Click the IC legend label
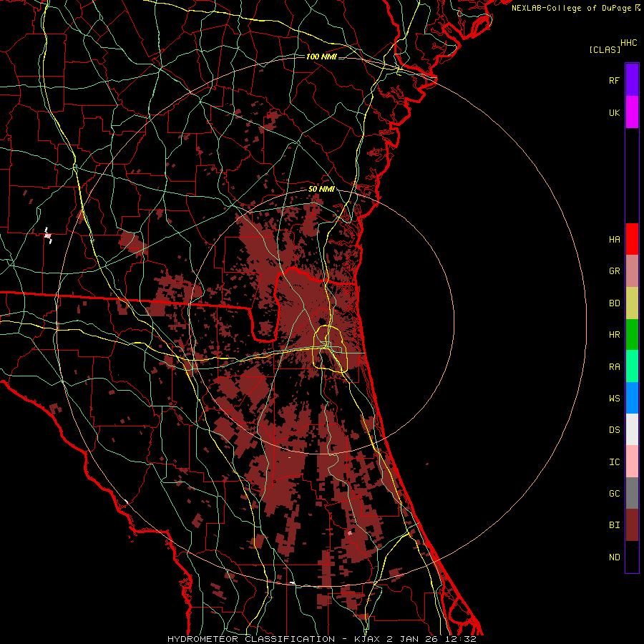The image size is (644, 644). [614, 462]
